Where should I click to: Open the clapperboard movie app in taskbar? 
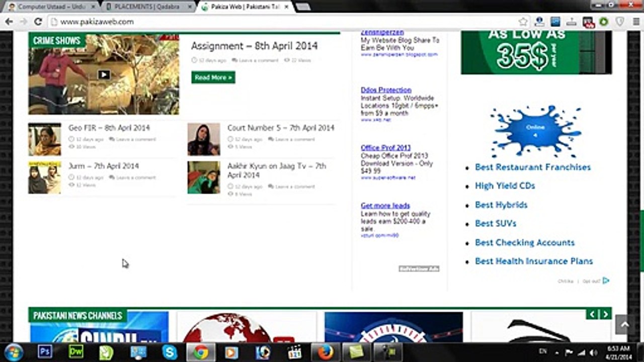tap(294, 352)
